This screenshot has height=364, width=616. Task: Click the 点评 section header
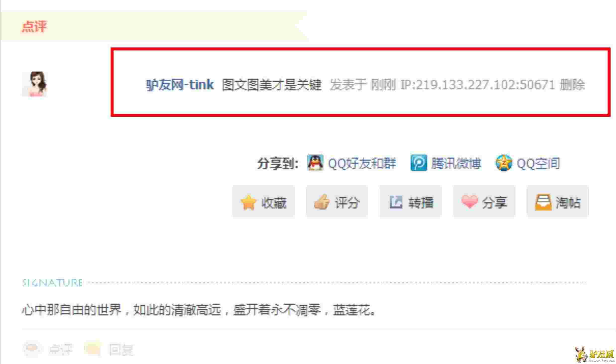click(x=34, y=26)
